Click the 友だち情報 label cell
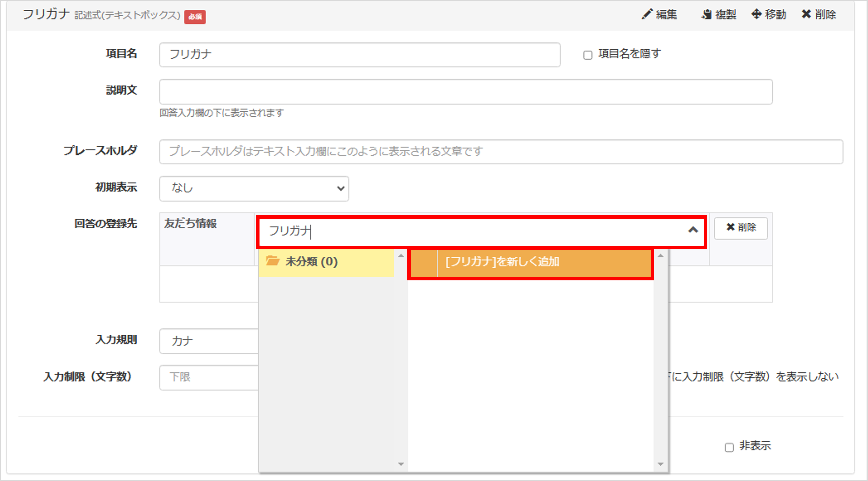Screen dimensions: 868x481 pyautogui.click(x=207, y=239)
